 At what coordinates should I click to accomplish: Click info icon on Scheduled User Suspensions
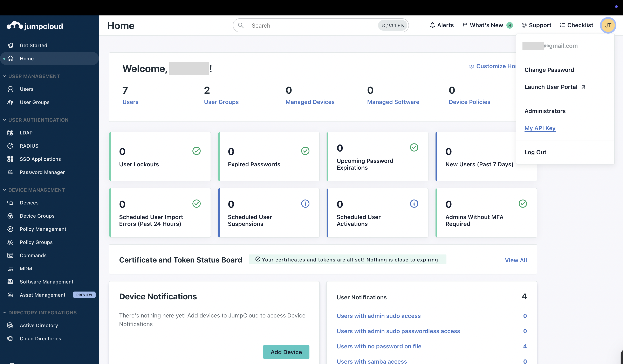tap(305, 204)
